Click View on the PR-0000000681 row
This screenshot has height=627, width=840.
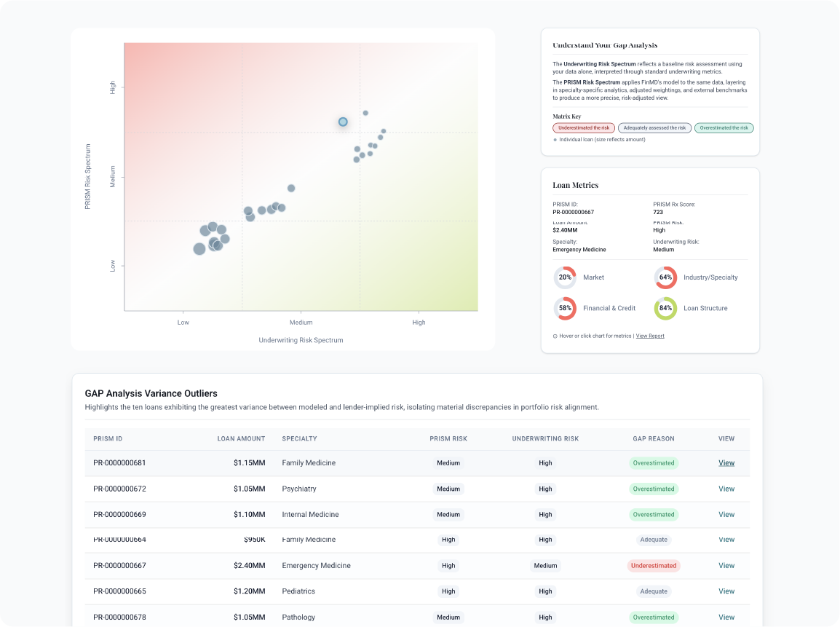tap(726, 462)
